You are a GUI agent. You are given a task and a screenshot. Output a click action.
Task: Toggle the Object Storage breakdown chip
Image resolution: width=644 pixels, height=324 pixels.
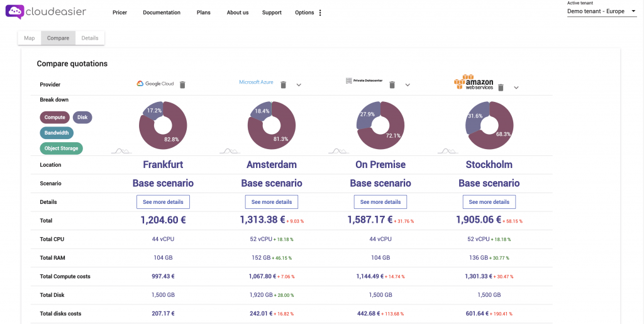click(61, 148)
